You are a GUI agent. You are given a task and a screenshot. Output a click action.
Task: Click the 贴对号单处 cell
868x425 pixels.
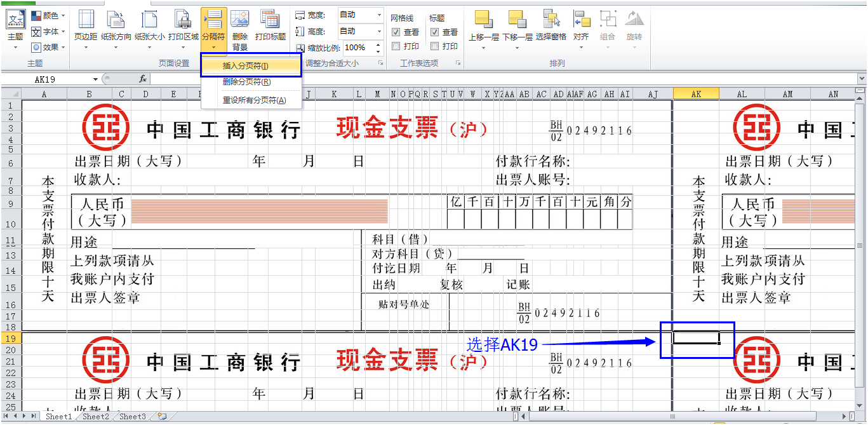[x=404, y=304]
